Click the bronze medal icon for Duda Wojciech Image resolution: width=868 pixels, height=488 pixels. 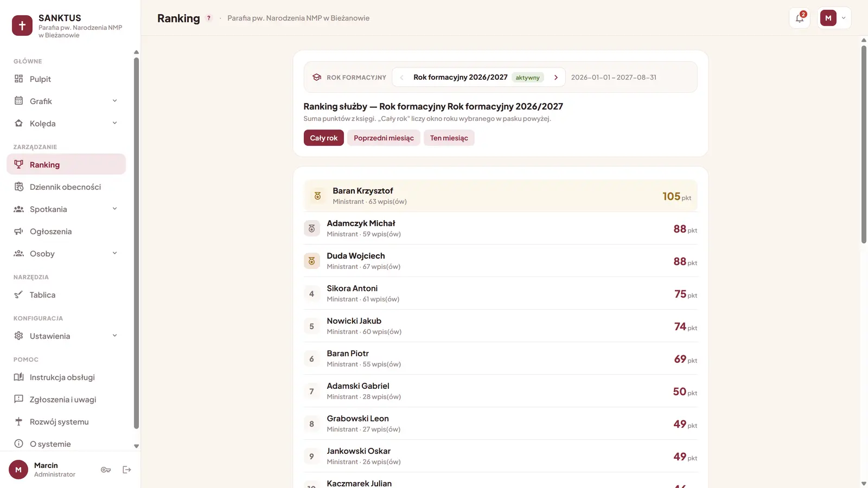311,261
